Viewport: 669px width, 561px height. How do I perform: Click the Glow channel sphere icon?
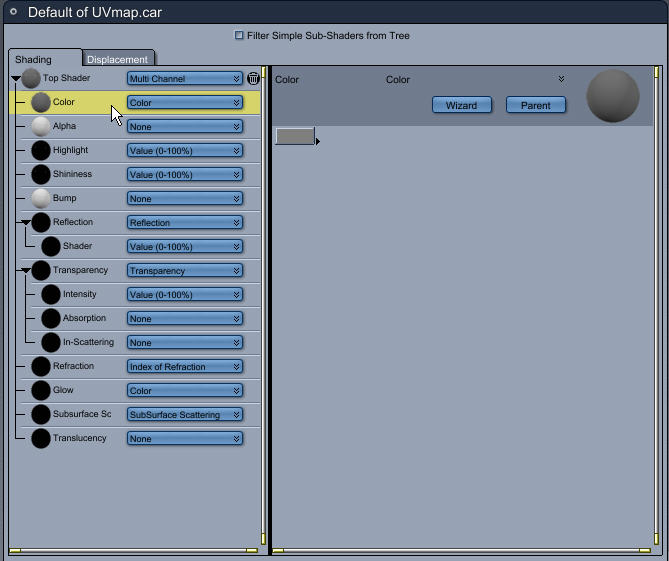tap(41, 390)
